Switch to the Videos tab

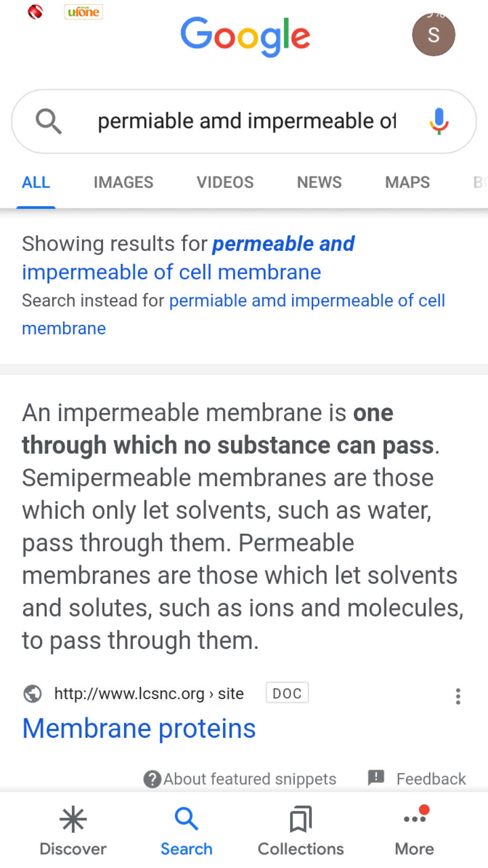(225, 182)
